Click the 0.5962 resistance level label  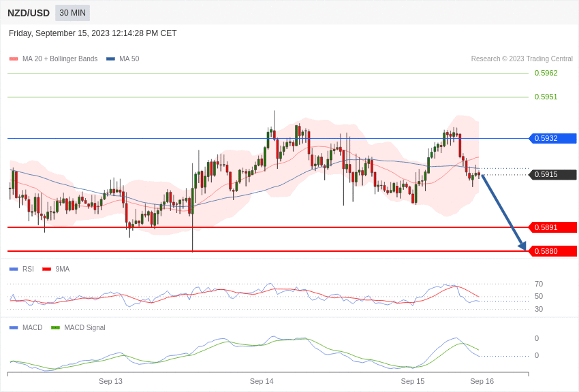(x=546, y=73)
